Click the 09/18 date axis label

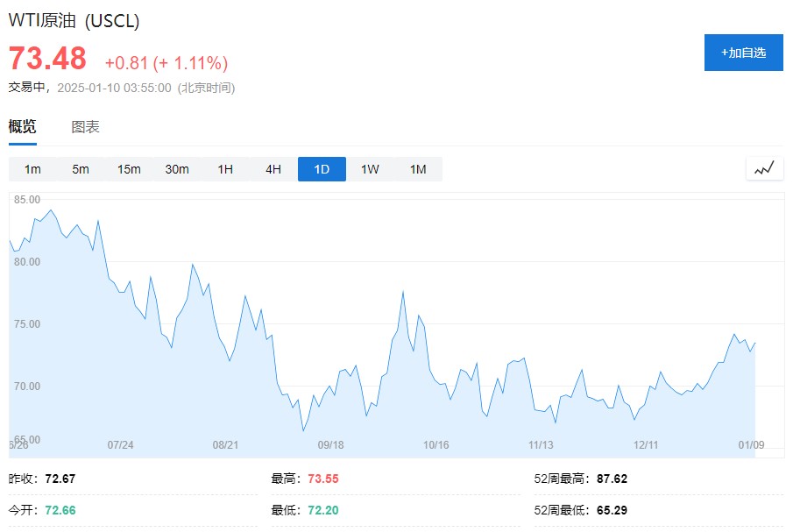[x=330, y=445]
